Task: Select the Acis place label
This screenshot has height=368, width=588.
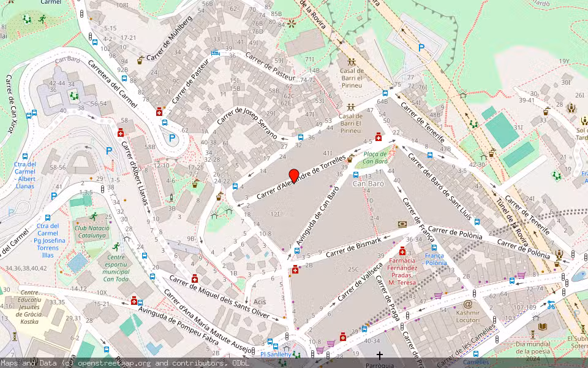Action: pos(260,302)
